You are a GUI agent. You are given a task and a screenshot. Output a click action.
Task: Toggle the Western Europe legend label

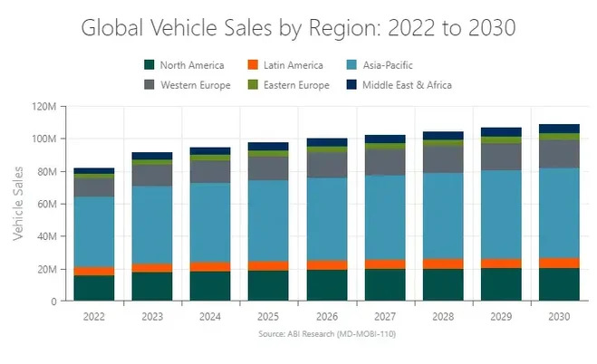(x=195, y=85)
